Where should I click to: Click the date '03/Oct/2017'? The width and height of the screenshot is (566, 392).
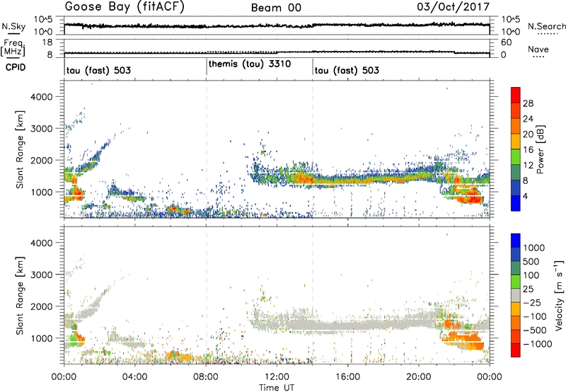(x=454, y=7)
